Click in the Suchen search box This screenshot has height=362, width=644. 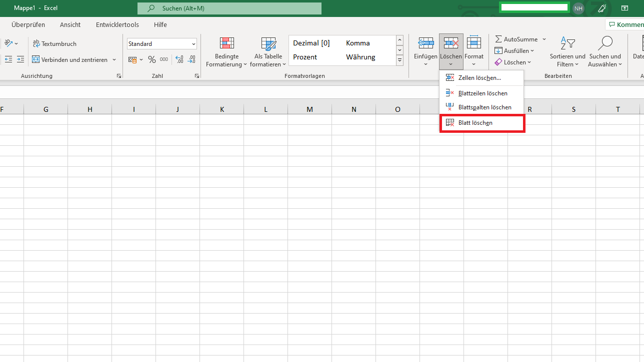click(230, 8)
